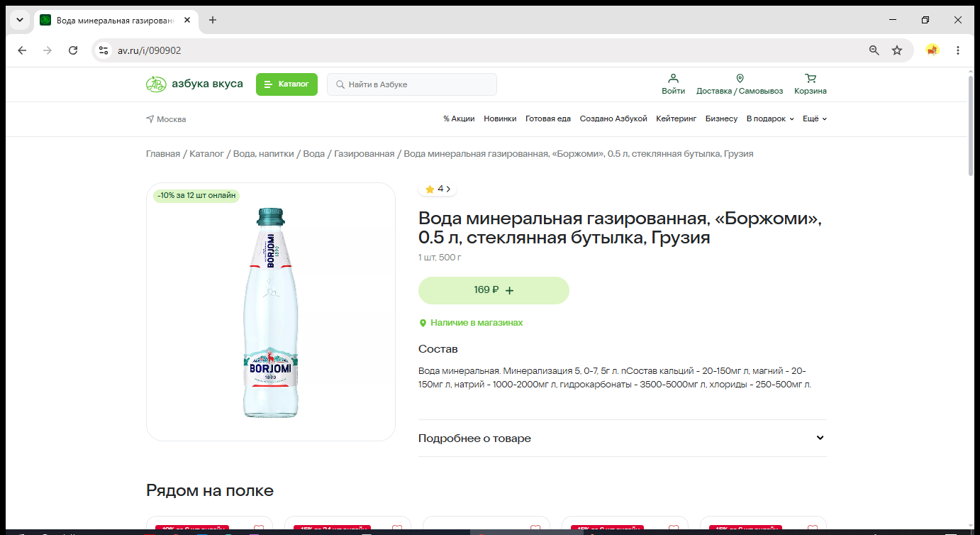Open the Новинки menu item

(x=500, y=119)
